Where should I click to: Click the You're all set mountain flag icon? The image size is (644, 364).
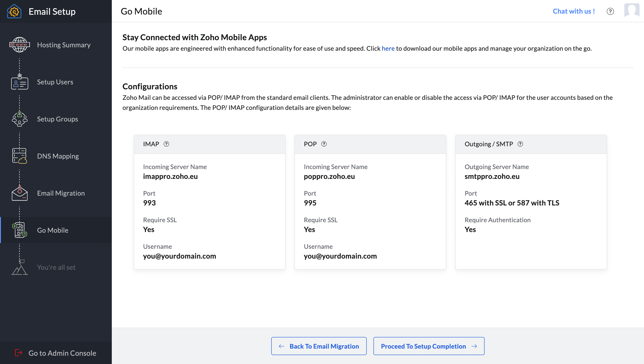19,267
